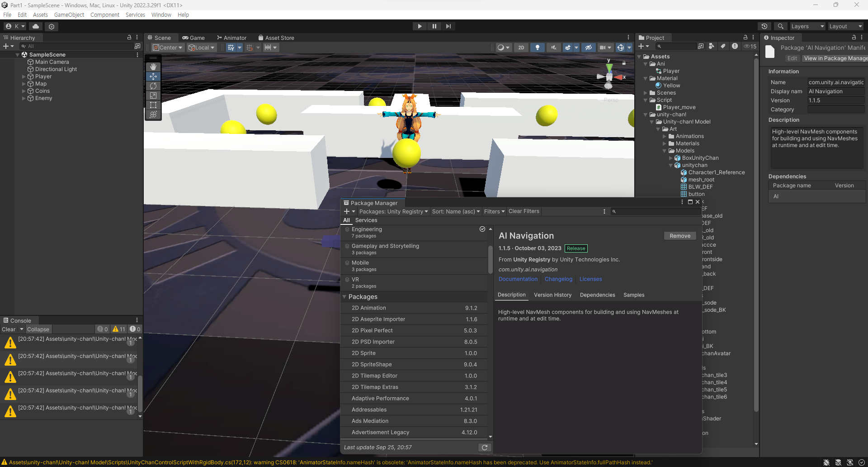Expand the Enemy object in Hierarchy
868x467 pixels.
point(24,98)
